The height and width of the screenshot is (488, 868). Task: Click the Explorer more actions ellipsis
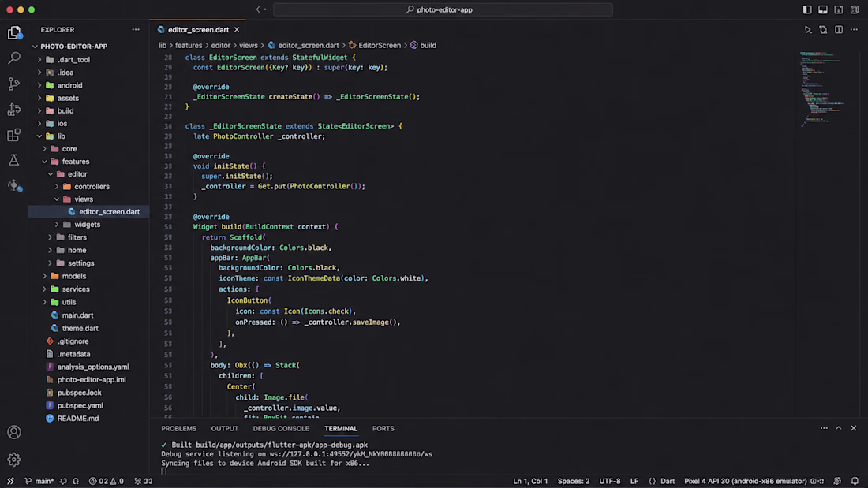tap(136, 30)
